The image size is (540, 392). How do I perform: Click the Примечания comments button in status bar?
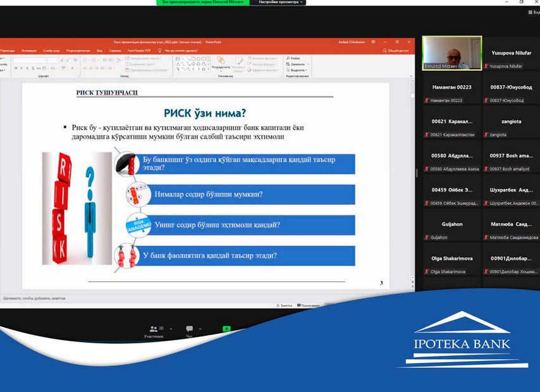coord(308,305)
